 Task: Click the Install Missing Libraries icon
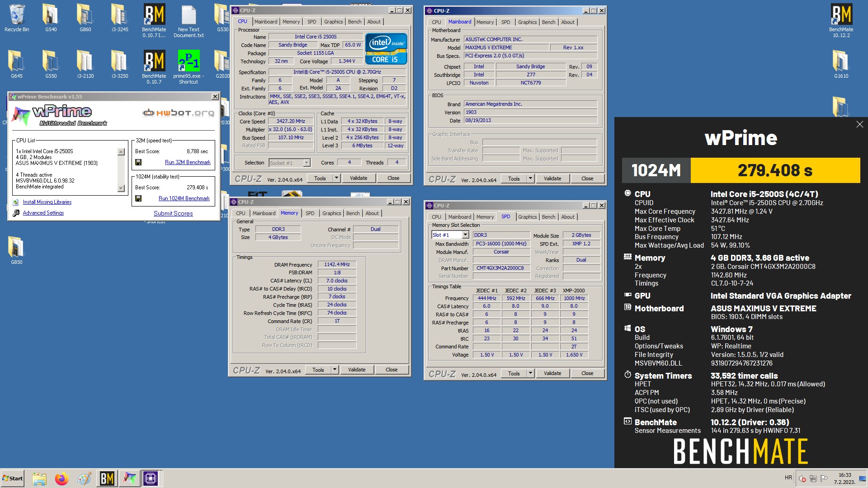[16, 202]
